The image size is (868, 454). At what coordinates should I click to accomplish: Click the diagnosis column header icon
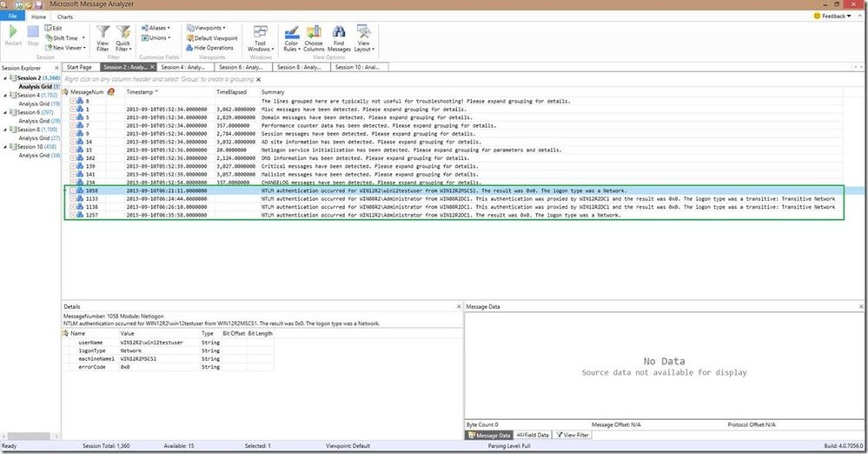pos(110,92)
